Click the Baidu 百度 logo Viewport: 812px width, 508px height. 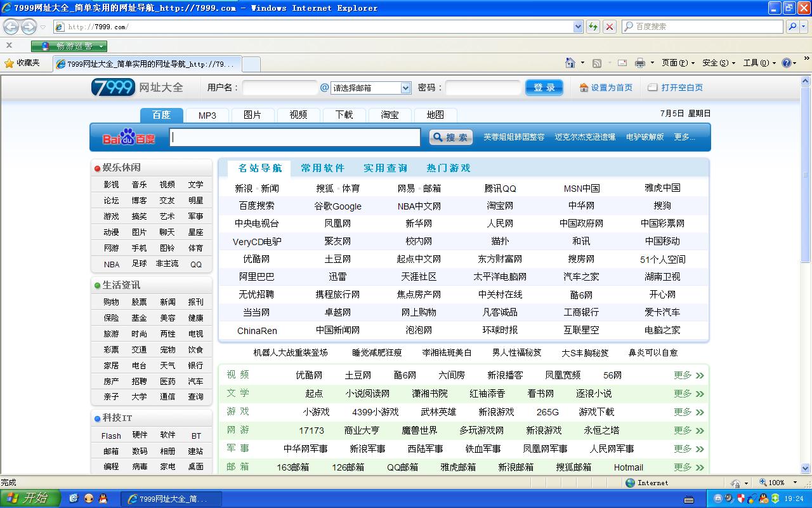pyautogui.click(x=129, y=137)
